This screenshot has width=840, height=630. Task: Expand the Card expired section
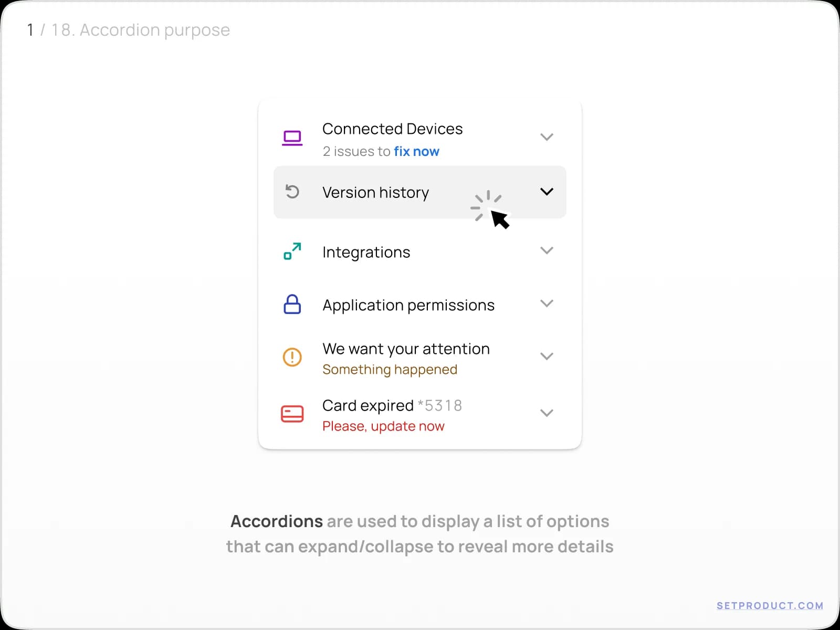(x=547, y=413)
